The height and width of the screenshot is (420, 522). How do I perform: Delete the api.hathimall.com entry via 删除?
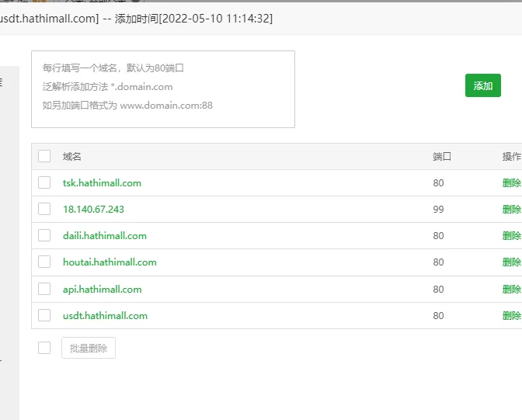coord(511,290)
